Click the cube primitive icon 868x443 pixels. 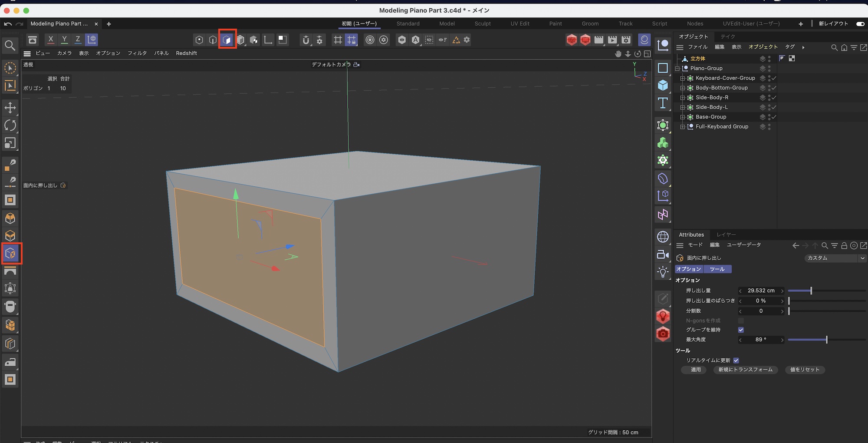coord(663,85)
